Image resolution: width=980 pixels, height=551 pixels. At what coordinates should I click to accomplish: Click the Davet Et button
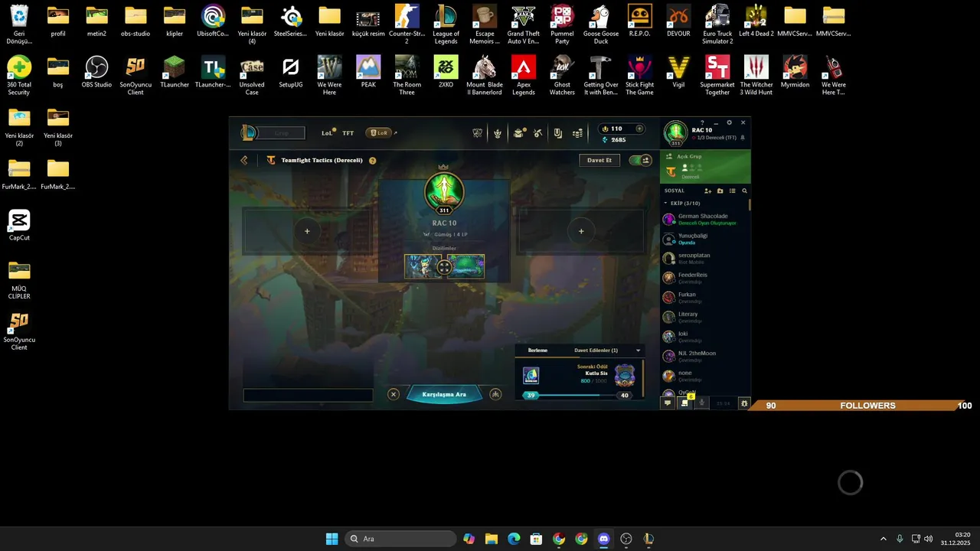599,160
